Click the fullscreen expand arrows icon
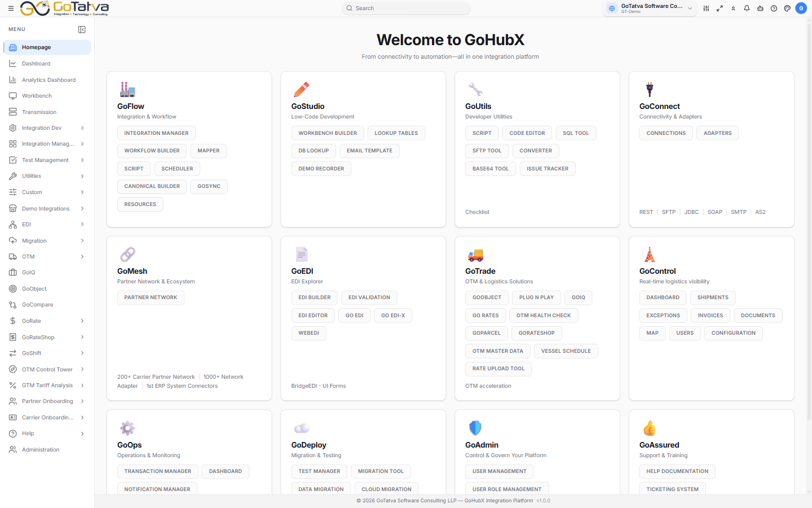 pos(720,8)
